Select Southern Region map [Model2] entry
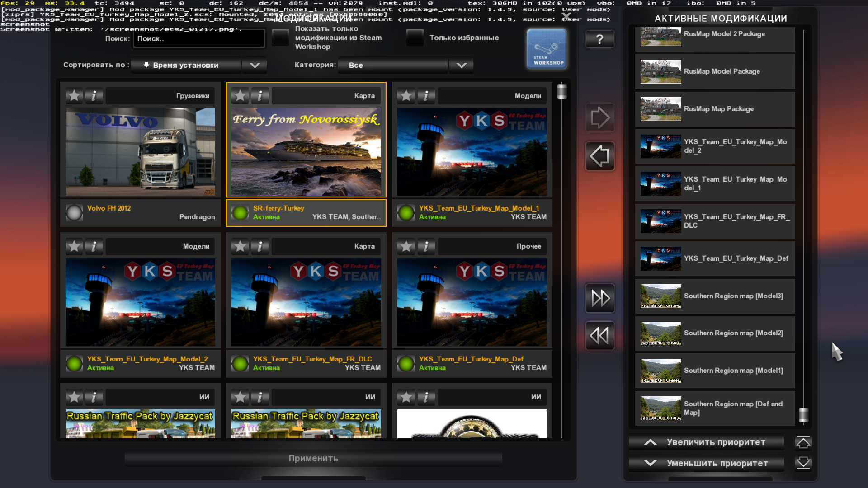 [715, 333]
